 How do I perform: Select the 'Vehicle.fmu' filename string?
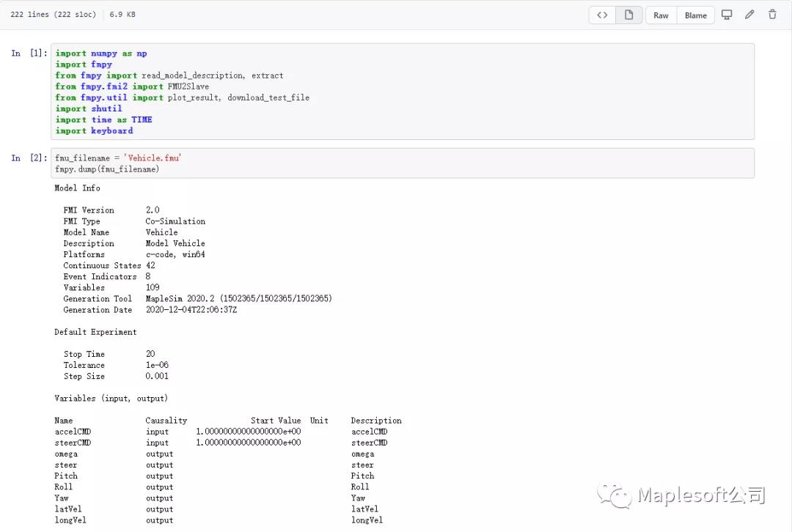pyautogui.click(x=153, y=158)
